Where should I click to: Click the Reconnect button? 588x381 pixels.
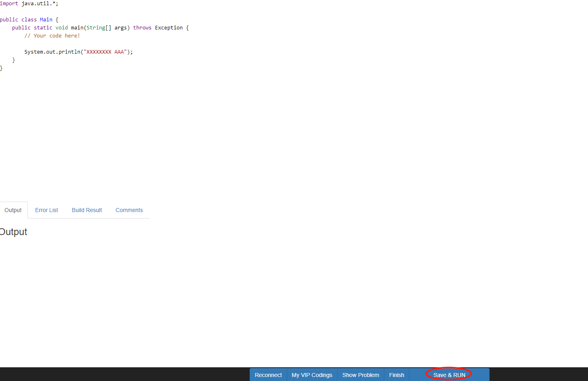coord(268,375)
